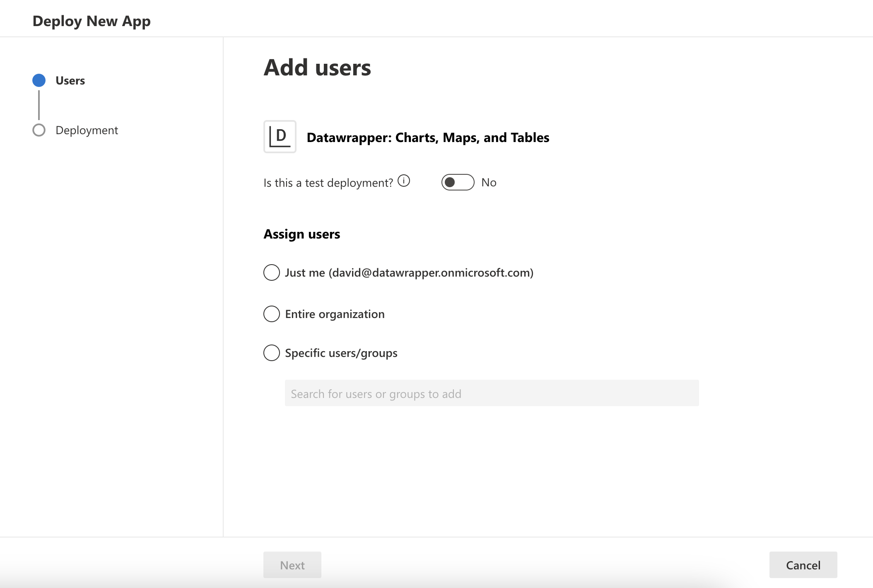This screenshot has height=588, width=873.
Task: Open the Users step in the wizard
Action: [70, 80]
